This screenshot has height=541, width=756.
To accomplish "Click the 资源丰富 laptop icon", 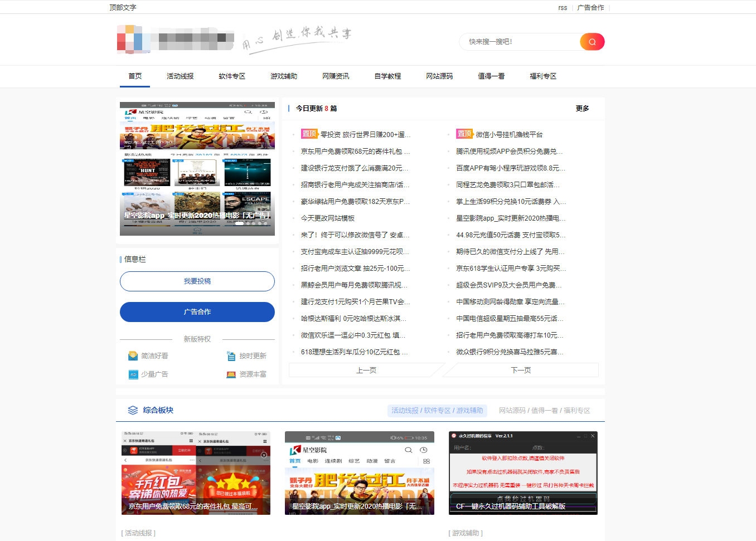I will coord(231,374).
